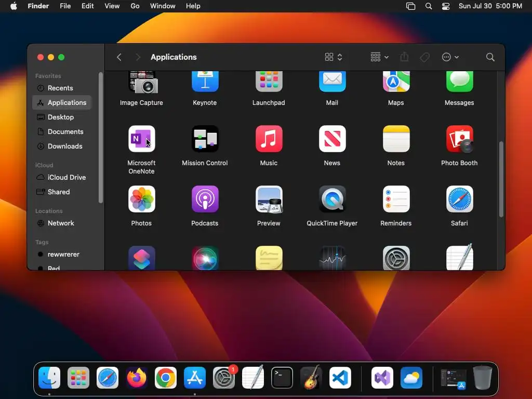Select the Stocks app icon

coord(332,258)
